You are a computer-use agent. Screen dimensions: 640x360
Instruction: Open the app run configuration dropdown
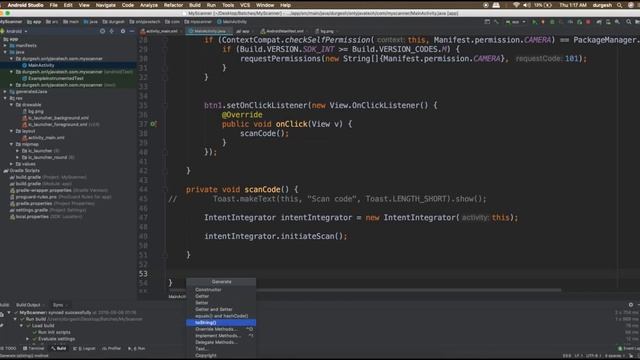[516, 22]
